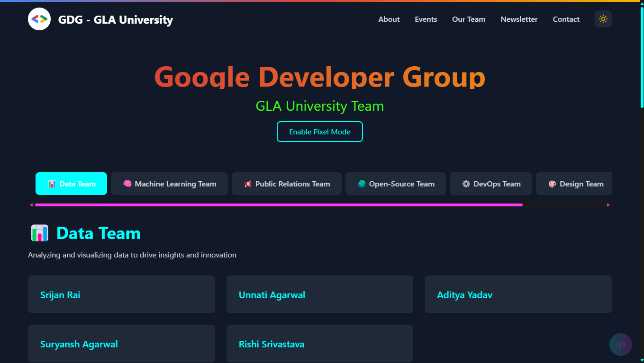Click the pink horizontal tab scrollbar thumb
The width and height of the screenshot is (644, 363).
coord(279,205)
